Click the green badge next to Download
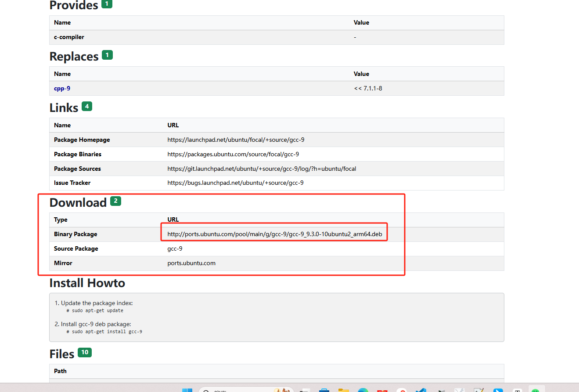The image size is (579, 392). (x=115, y=201)
